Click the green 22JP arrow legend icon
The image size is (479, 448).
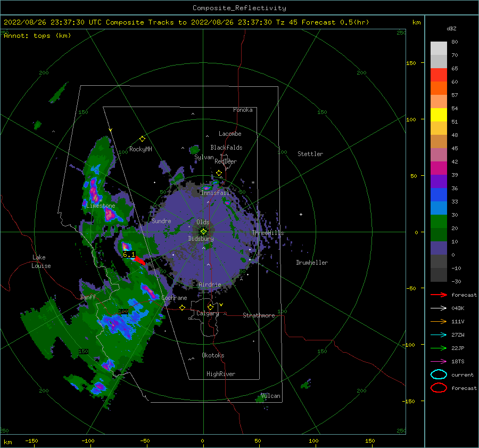coord(439,348)
